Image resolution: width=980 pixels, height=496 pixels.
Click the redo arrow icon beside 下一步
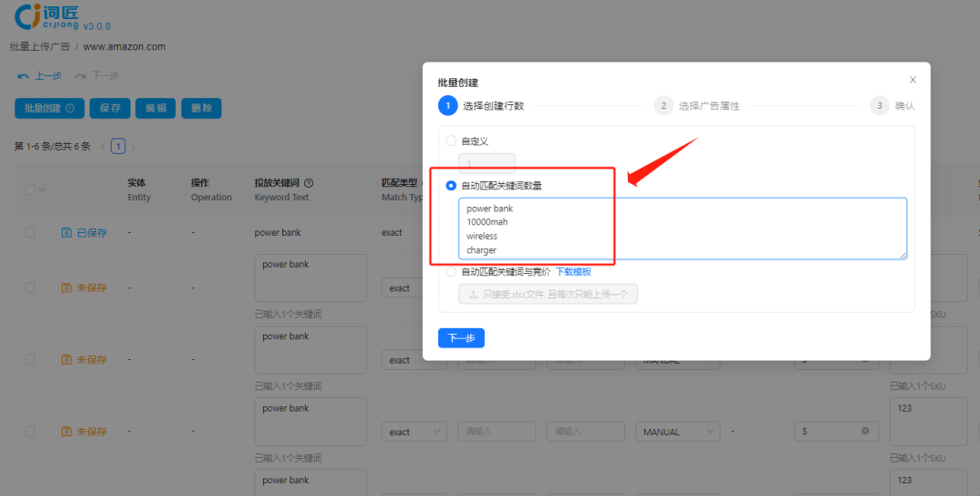pos(80,76)
